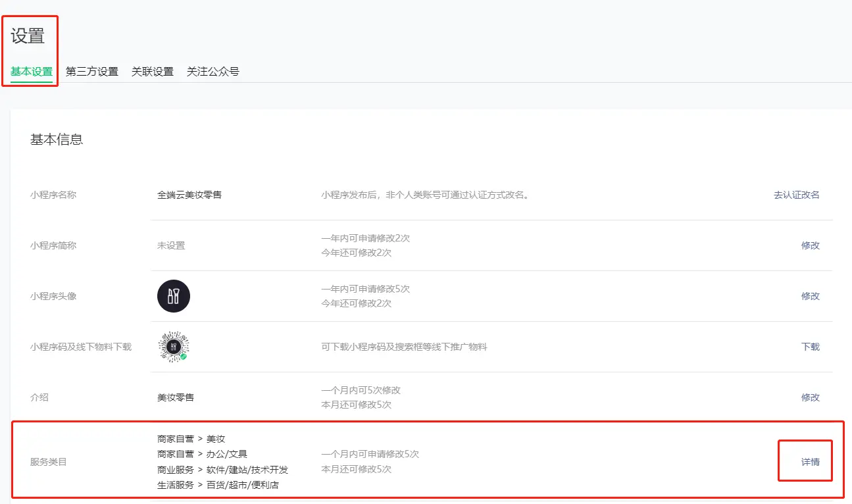Open the 第三方设置 tab
Screen dimensions: 852x504
click(x=92, y=72)
